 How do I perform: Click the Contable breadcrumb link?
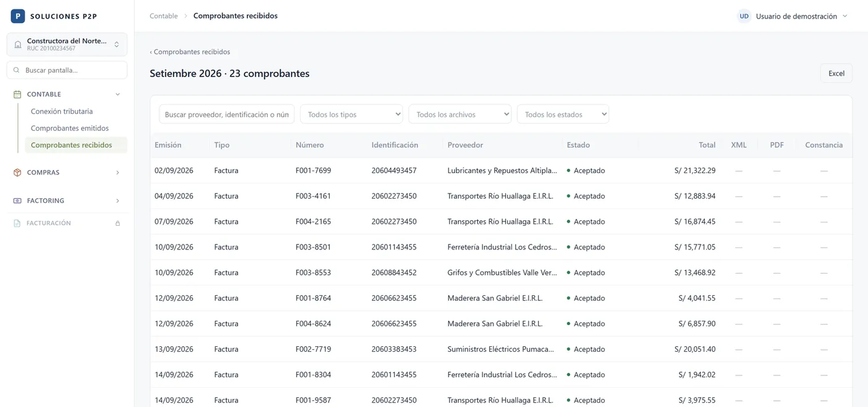164,16
